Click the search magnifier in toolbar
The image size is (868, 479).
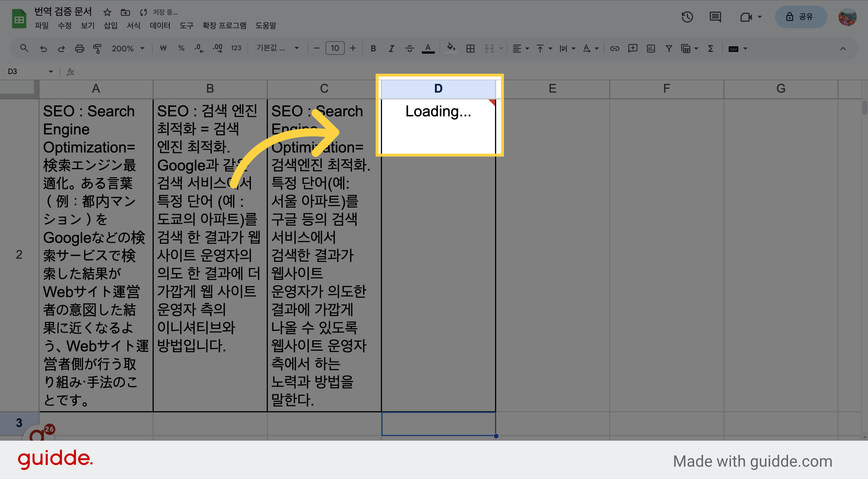tap(24, 48)
